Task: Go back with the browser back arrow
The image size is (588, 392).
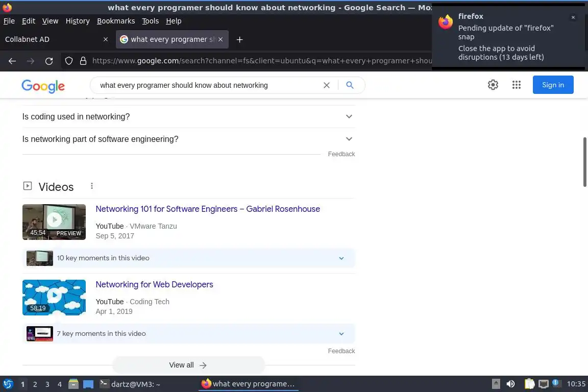Action: pyautogui.click(x=12, y=61)
